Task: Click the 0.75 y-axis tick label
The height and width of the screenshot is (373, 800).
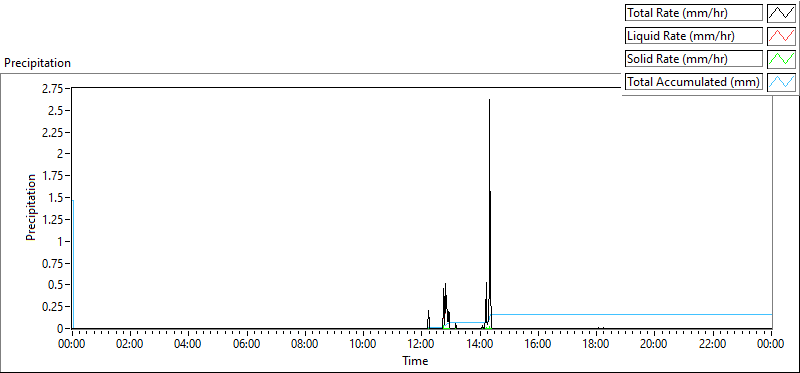Action: tap(53, 263)
